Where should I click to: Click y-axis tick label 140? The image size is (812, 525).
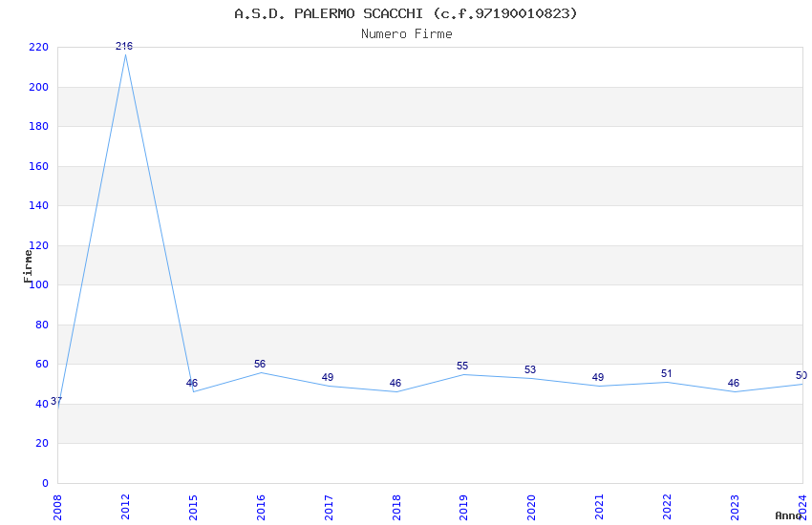(x=39, y=206)
